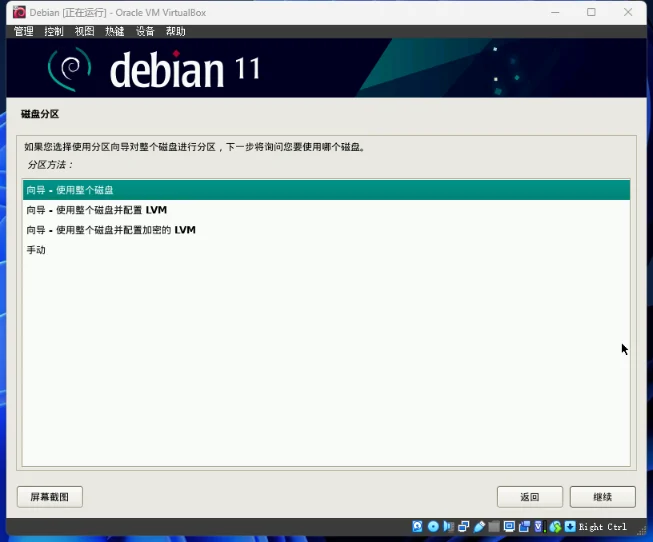
Task: Click the shared folders status icon
Action: pyautogui.click(x=494, y=527)
